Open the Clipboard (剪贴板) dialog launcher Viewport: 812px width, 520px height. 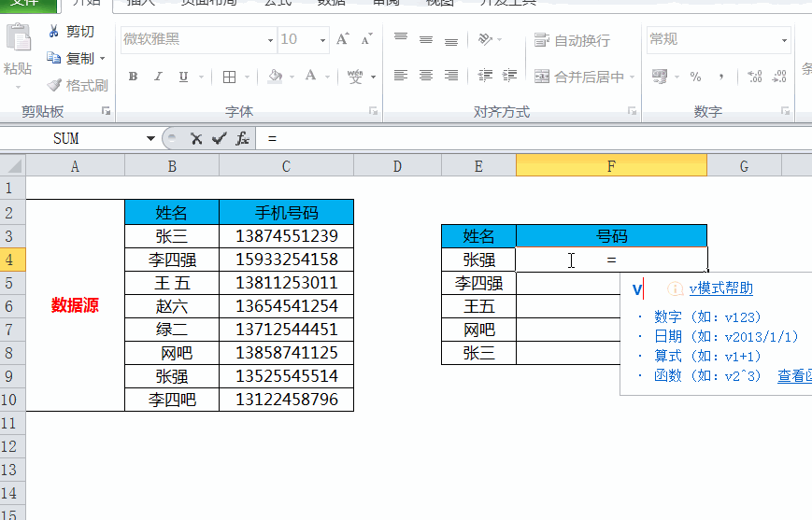107,111
